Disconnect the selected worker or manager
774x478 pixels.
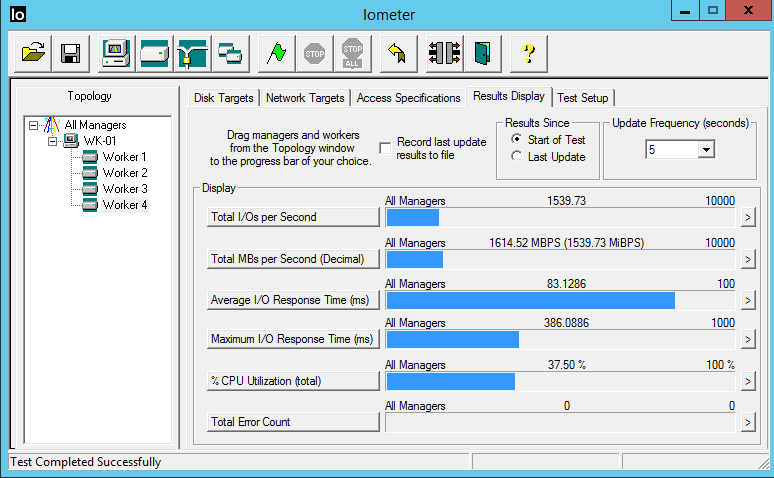tap(444, 53)
